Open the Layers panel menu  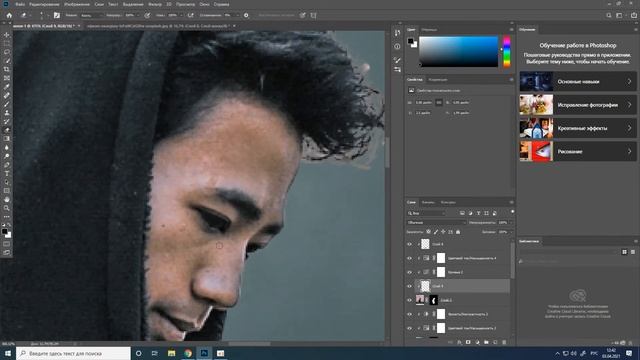(511, 202)
